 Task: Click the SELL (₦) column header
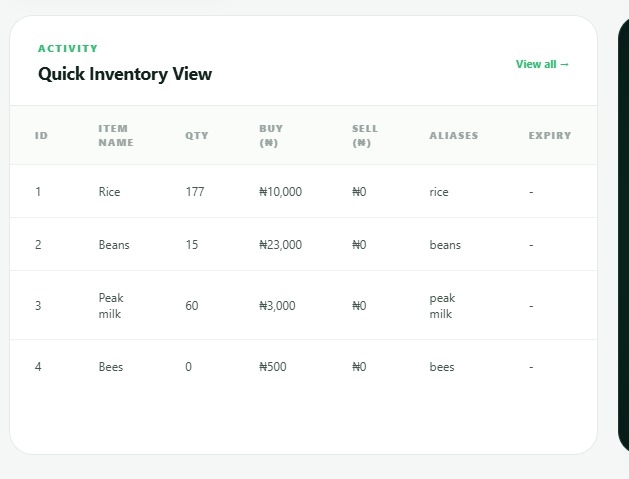(x=365, y=136)
